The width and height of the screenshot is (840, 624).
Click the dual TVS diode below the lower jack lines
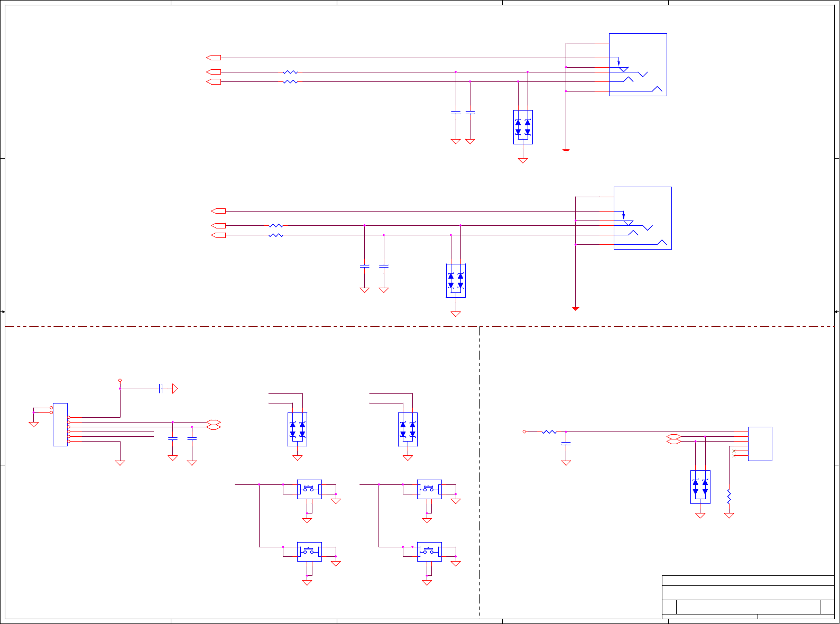point(456,280)
